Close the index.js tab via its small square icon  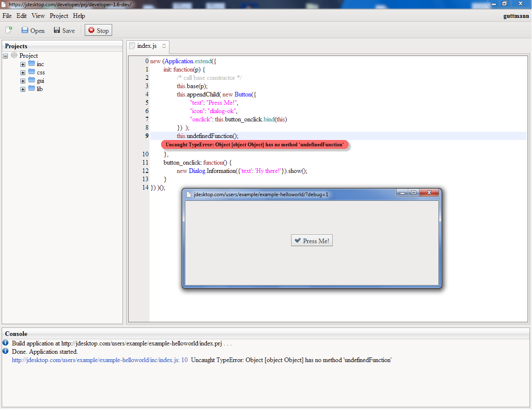(164, 46)
